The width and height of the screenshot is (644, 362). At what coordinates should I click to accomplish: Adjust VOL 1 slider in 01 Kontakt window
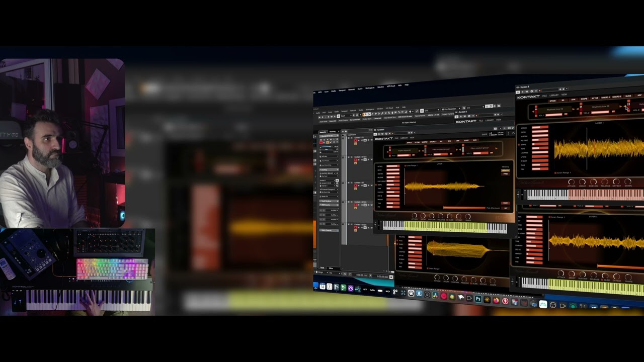coord(554,115)
